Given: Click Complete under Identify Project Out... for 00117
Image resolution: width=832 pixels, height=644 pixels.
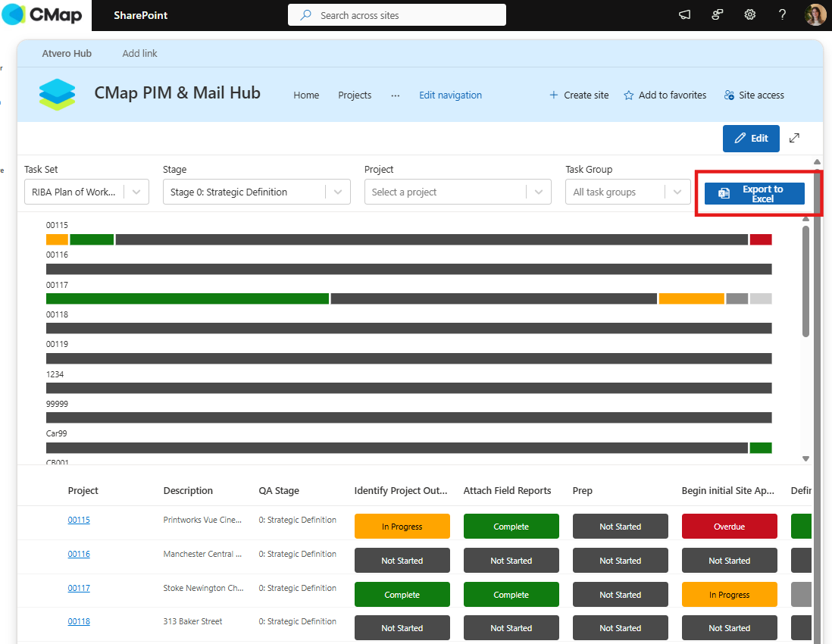Looking at the screenshot, I should pos(402,595).
